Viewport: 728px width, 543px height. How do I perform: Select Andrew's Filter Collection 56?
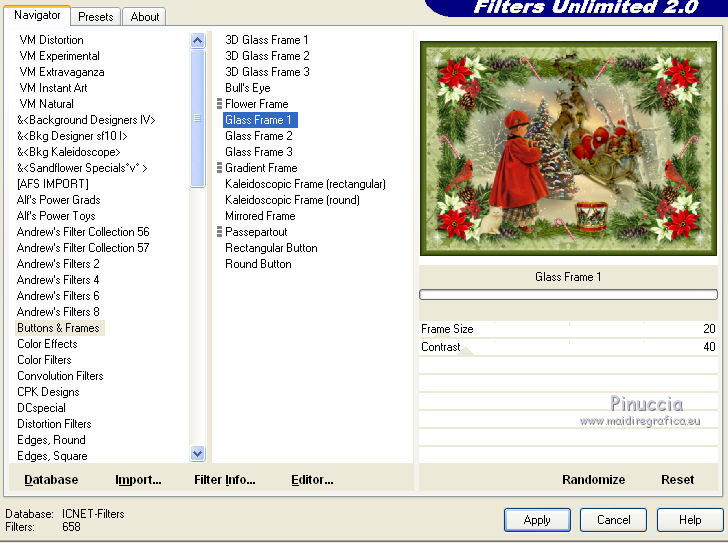83,232
